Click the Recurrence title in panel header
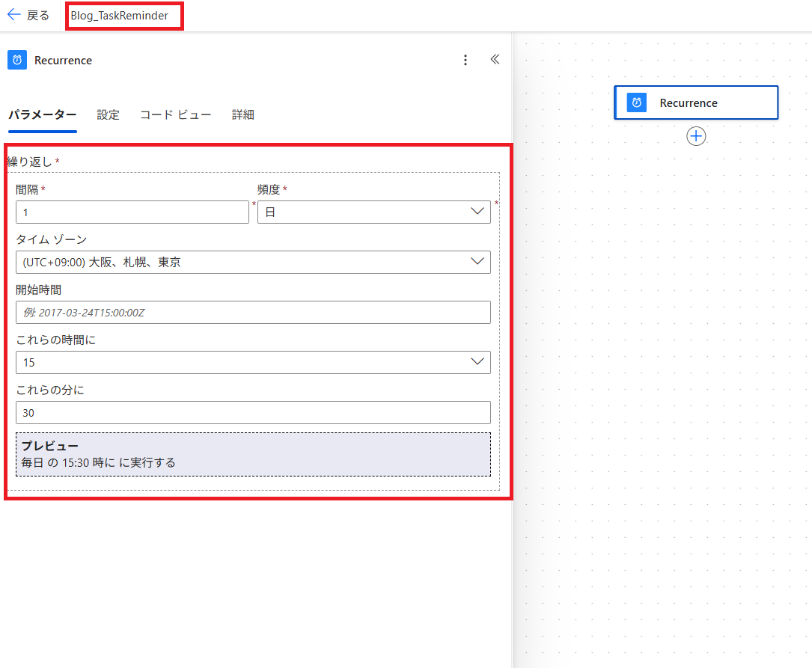 click(63, 61)
